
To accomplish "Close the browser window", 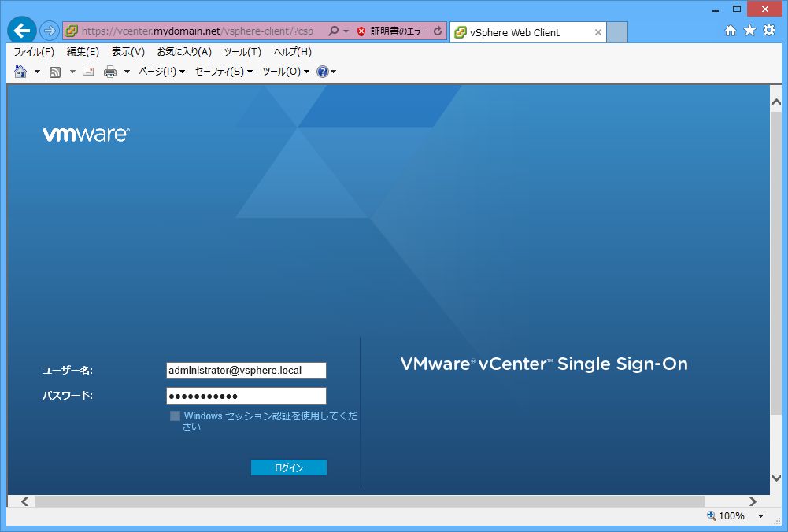I will click(x=765, y=9).
